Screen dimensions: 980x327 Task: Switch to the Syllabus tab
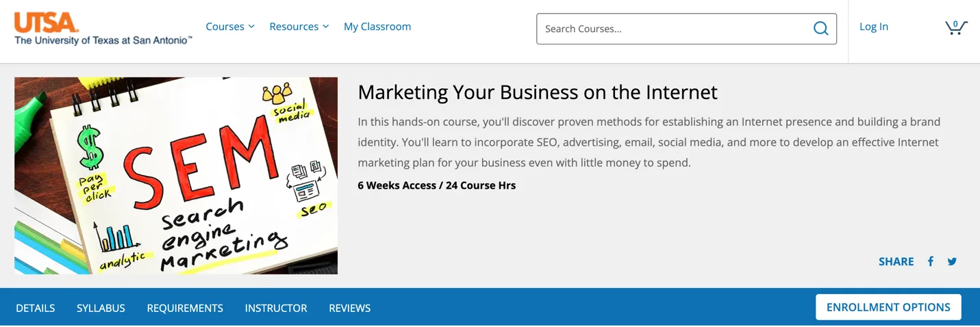(101, 308)
